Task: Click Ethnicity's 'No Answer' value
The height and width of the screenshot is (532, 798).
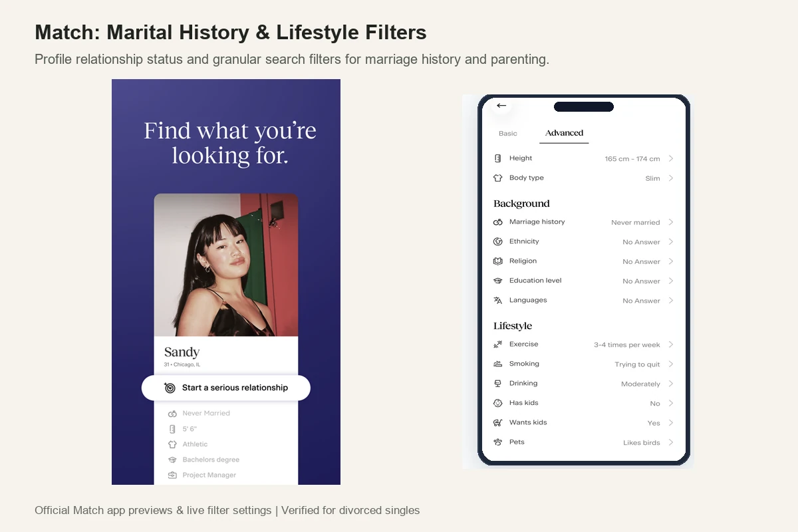Action: coord(641,242)
